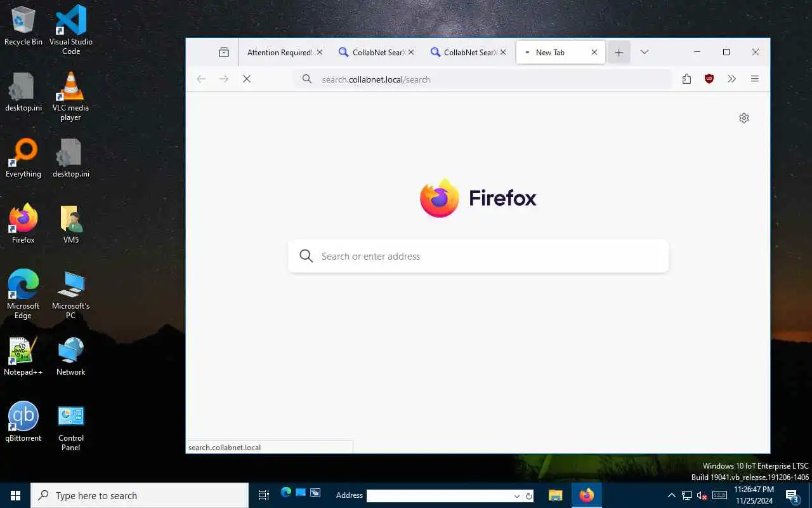Open the new tab personalize gear
812x508 pixels.
[744, 118]
